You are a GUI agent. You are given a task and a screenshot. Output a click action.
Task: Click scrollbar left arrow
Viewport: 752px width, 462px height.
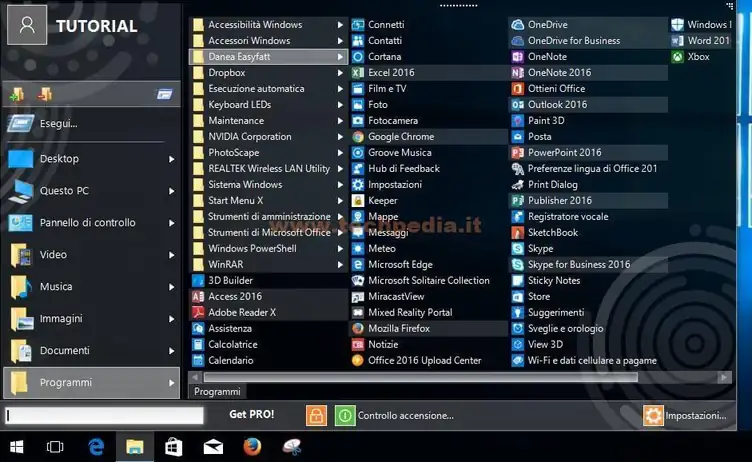(x=195, y=378)
